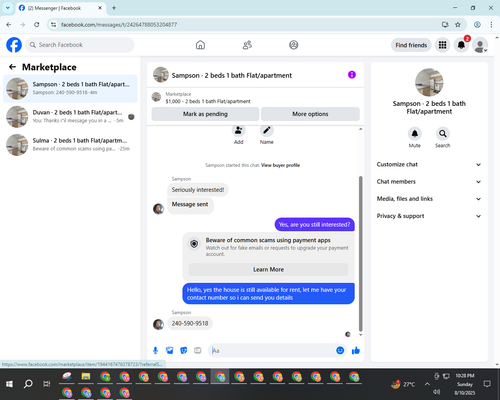Image resolution: width=500 pixels, height=400 pixels.
Task: Open the Groups icon in top navigation
Action: (294, 45)
